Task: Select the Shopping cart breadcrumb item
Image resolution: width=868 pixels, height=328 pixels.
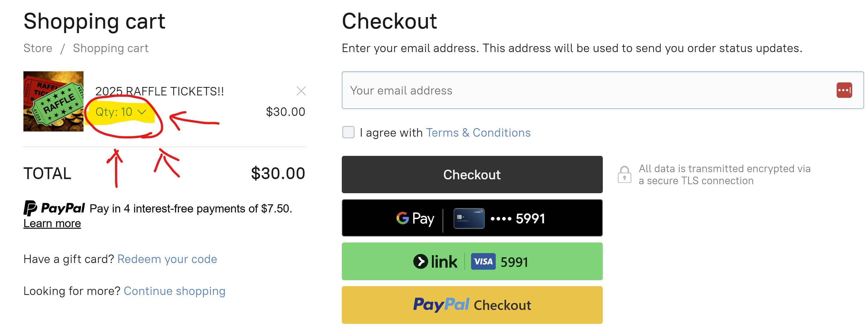Action: (111, 48)
